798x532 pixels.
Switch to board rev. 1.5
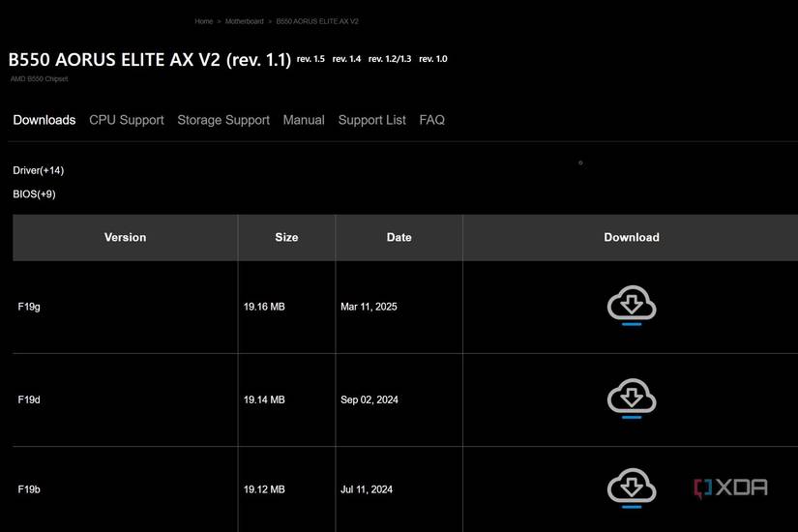pyautogui.click(x=310, y=59)
